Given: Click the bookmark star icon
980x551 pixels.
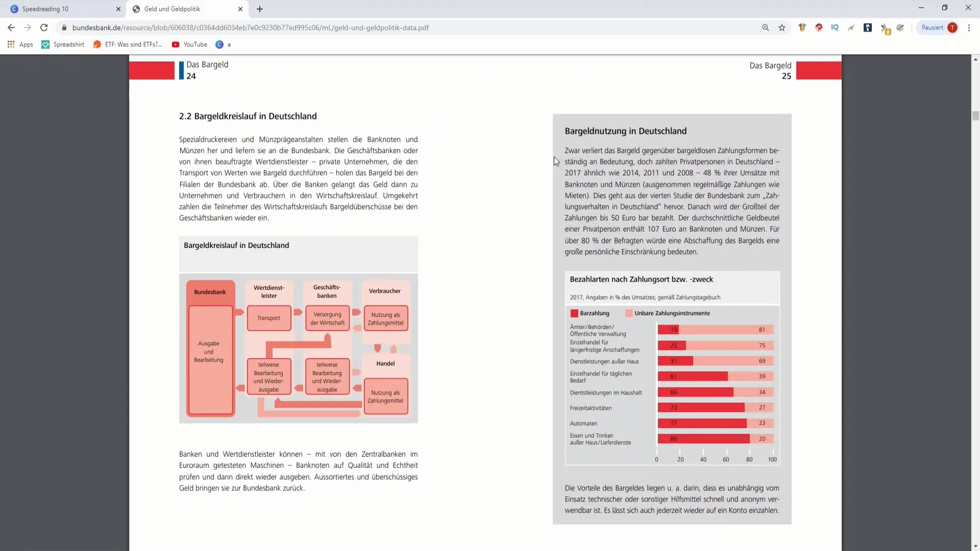Looking at the screenshot, I should 782,28.
